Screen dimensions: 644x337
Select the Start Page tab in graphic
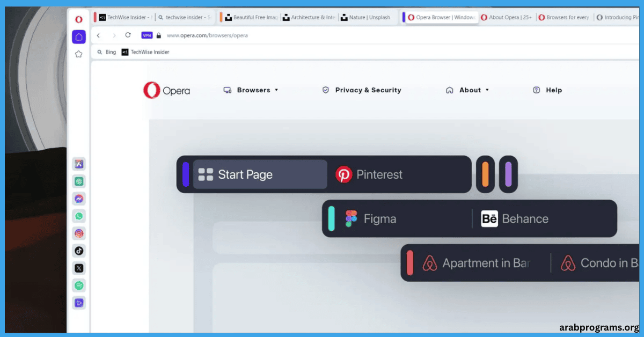pyautogui.click(x=260, y=174)
